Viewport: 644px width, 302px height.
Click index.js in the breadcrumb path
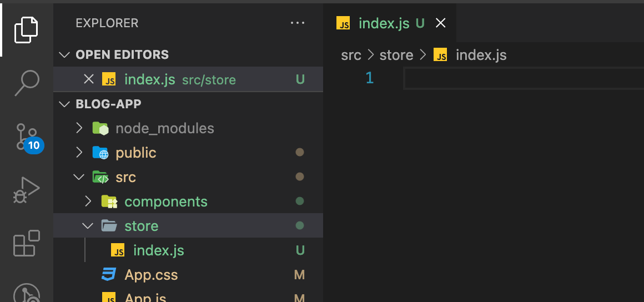[481, 55]
